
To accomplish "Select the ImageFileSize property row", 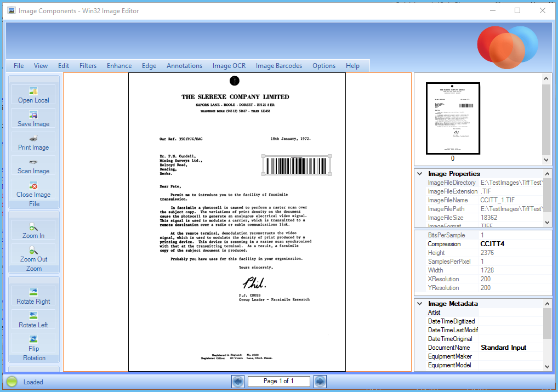I will [483, 218].
